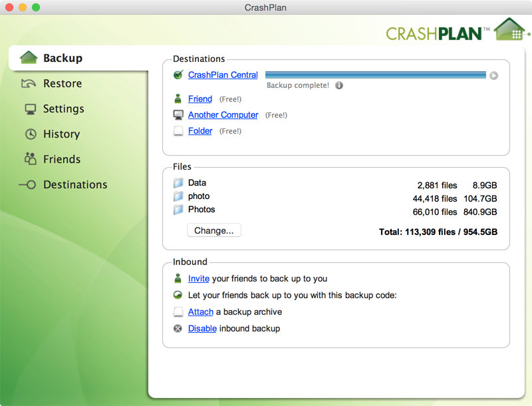The width and height of the screenshot is (532, 406).
Task: Select the lowercase photo folder name
Action: click(199, 196)
